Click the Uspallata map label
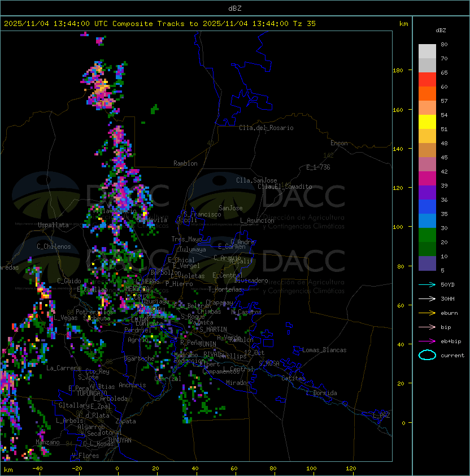This screenshot has height=476, width=470. click(53, 225)
